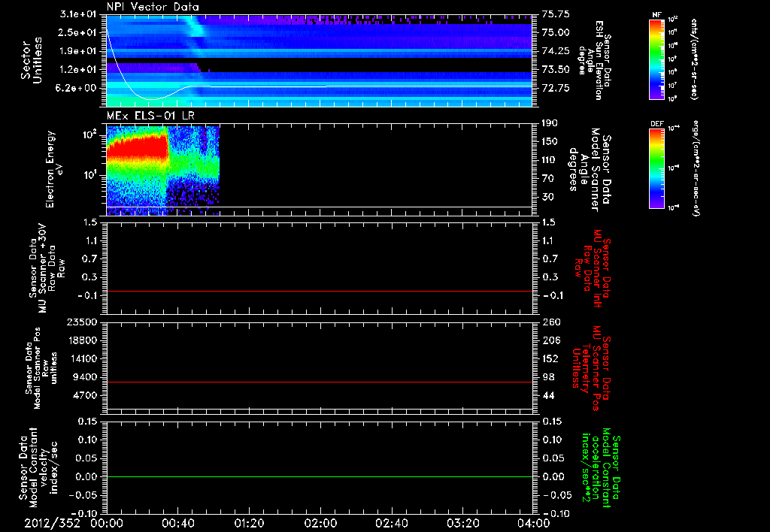770x532 pixels.
Task: Click the 'ergs/(cm**2-sr-sec-eV)' unit label
Action: coord(695,168)
